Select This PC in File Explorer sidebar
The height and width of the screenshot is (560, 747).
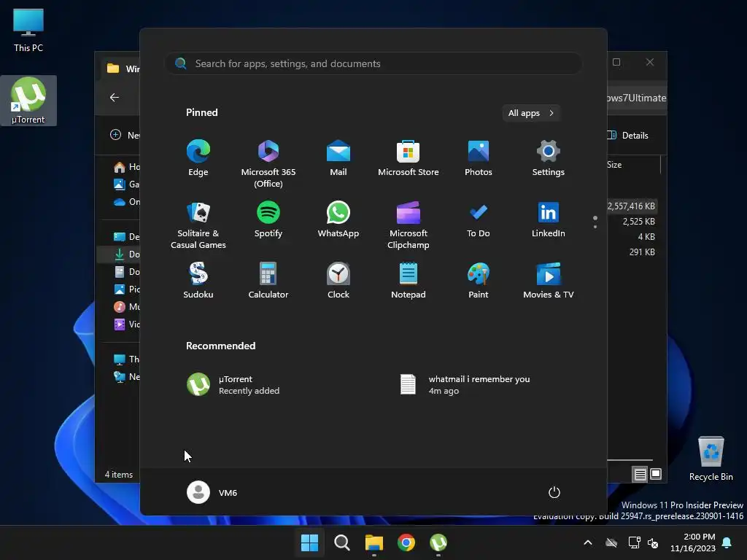(126, 359)
